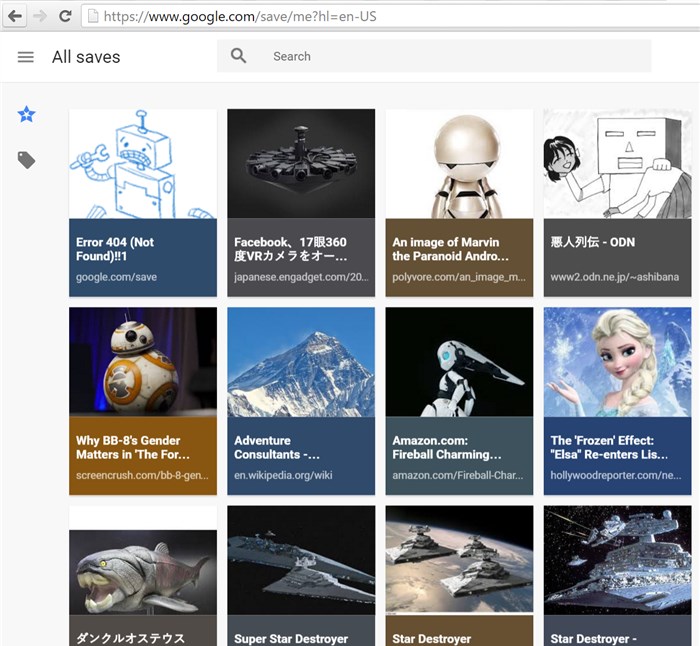This screenshot has width=700, height=646.
Task: Click the 悪人列伝 - ODN title
Action: click(592, 242)
